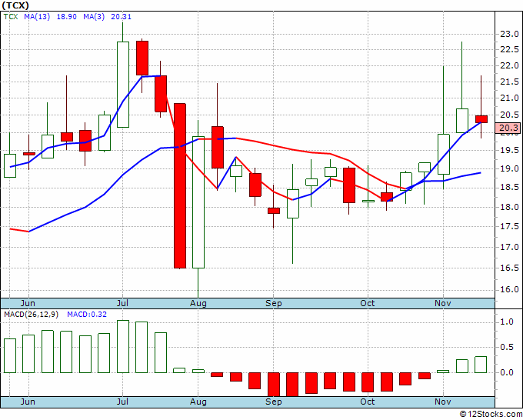The width and height of the screenshot is (523, 420).
Task: Select the 19.5 price axis label
Action: 509,150
